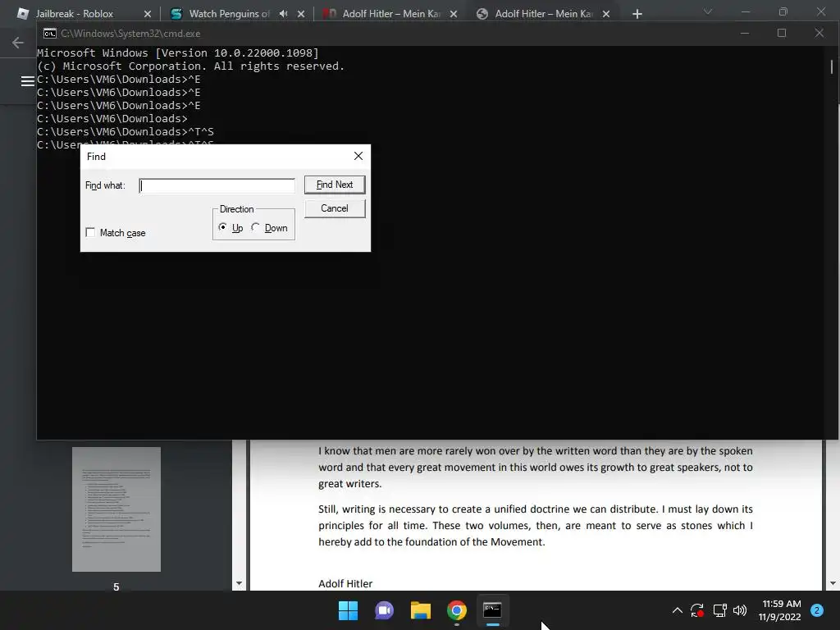Open the Windows Start menu
Screen dimensions: 840x630
coord(348,610)
